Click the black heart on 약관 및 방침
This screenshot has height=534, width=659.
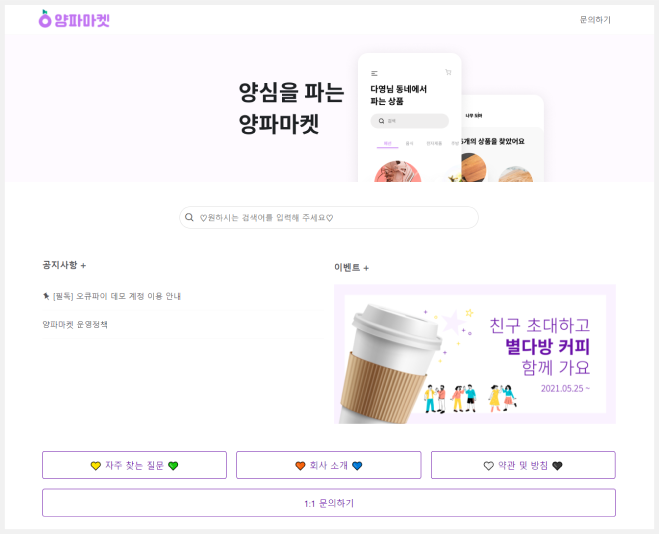(x=557, y=466)
